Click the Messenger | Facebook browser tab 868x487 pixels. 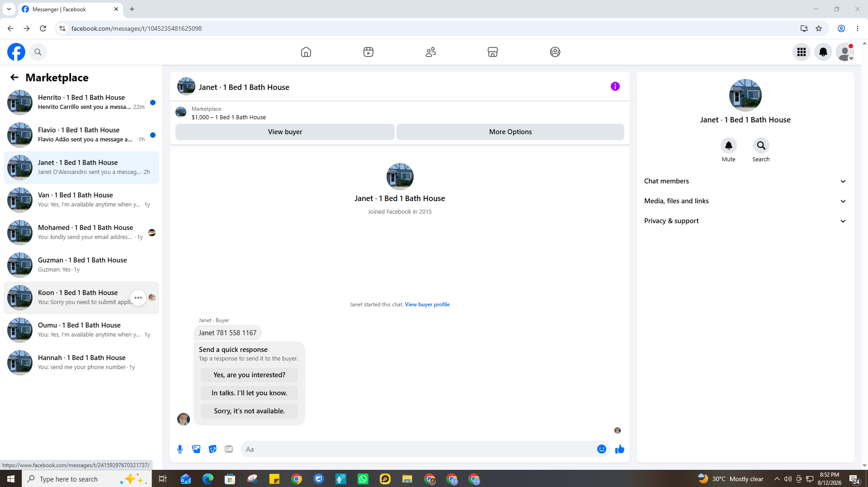[70, 9]
